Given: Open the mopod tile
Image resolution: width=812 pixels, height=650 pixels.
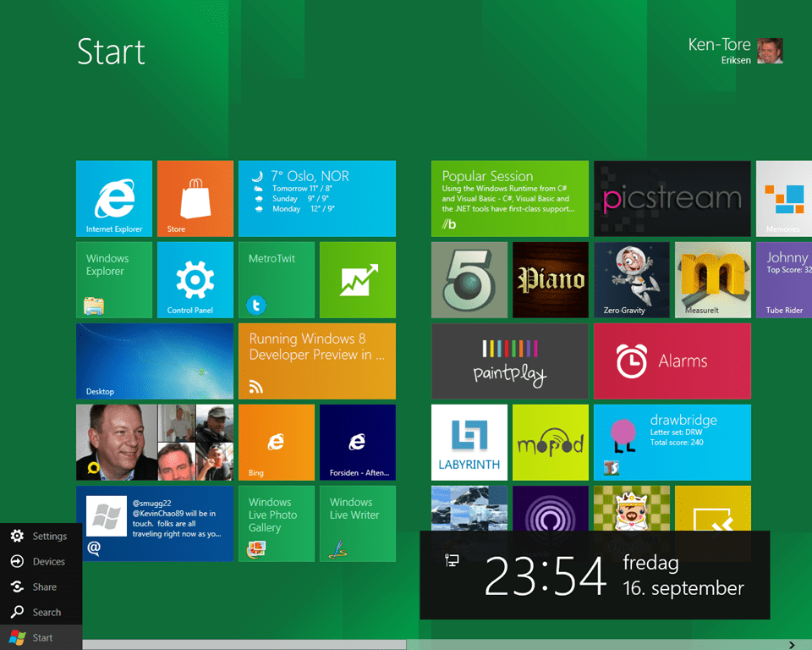Looking at the screenshot, I should (x=551, y=443).
